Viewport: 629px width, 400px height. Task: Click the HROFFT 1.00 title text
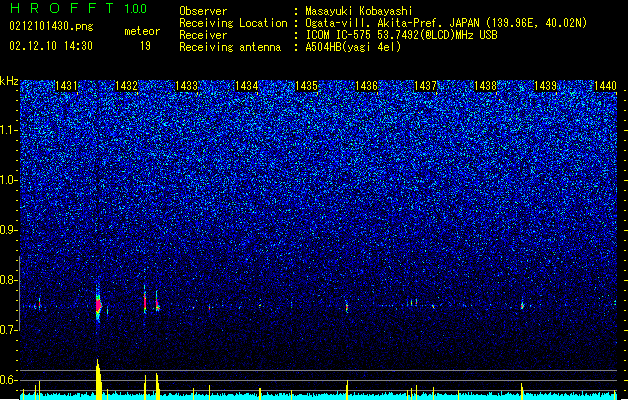pyautogui.click(x=79, y=8)
